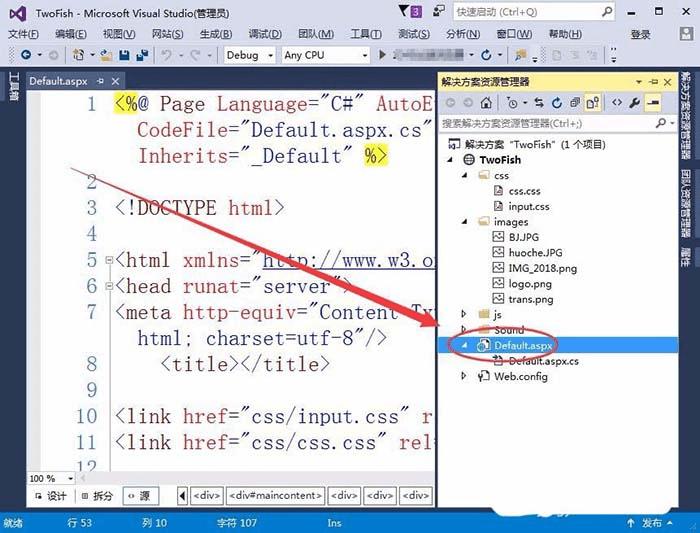Switch to 设计 design view
The width and height of the screenshot is (700, 533).
(x=50, y=496)
